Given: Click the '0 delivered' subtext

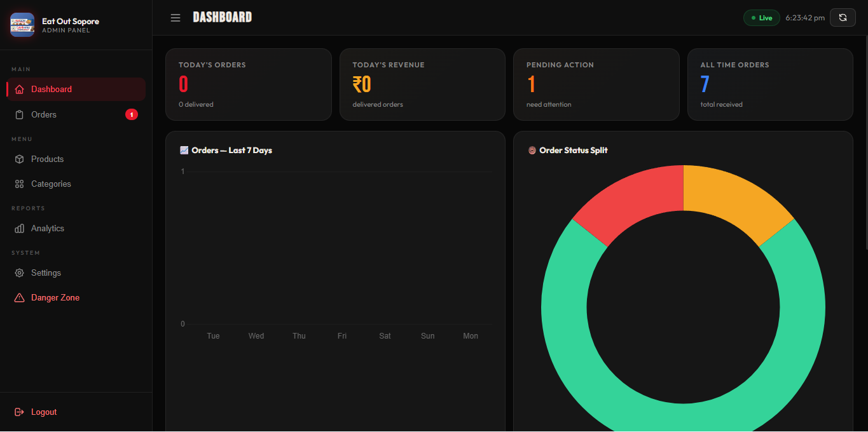Looking at the screenshot, I should 196,104.
